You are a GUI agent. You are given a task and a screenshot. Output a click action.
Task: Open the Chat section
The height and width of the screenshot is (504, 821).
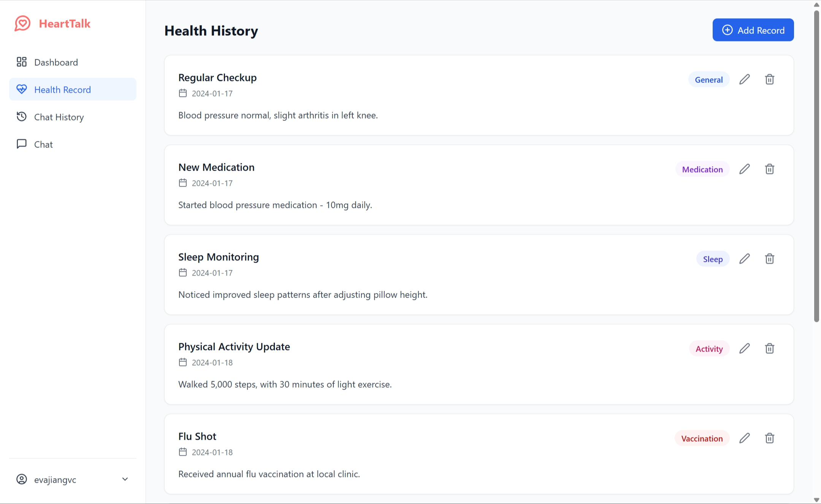pyautogui.click(x=43, y=144)
